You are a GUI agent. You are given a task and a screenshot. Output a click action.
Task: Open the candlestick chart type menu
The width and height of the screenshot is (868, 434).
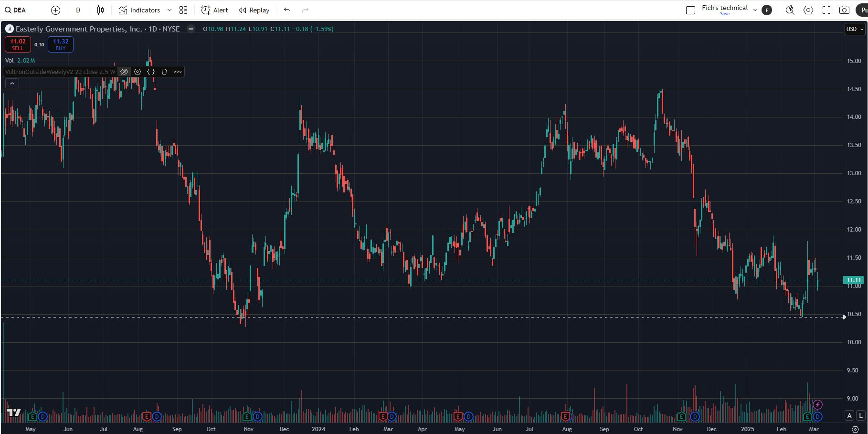coord(100,10)
